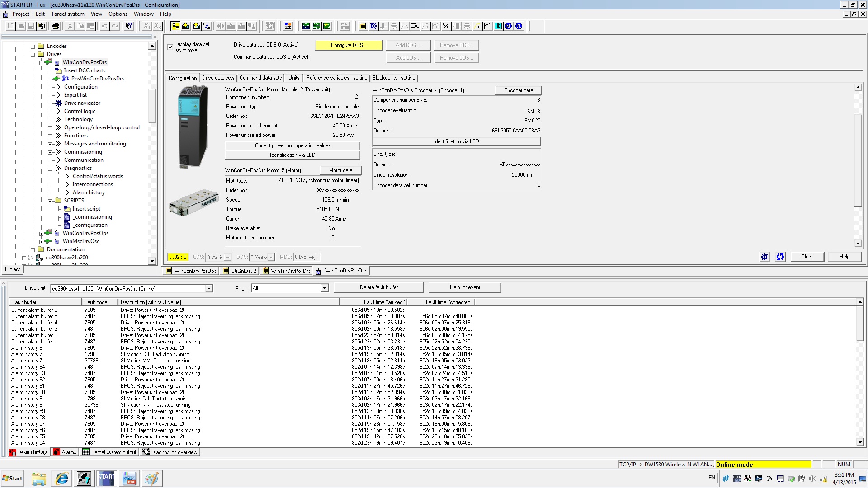Expand the Technology tree node
The height and width of the screenshot is (488, 868).
coord(50,119)
